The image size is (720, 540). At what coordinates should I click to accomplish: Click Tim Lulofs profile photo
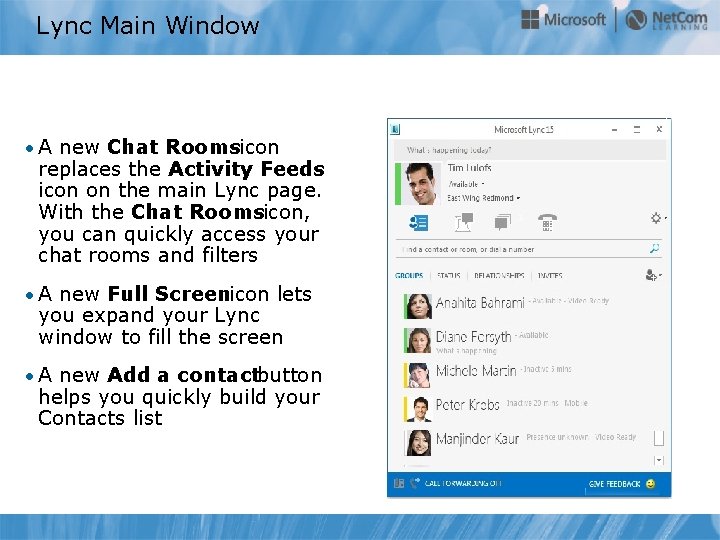[x=422, y=184]
